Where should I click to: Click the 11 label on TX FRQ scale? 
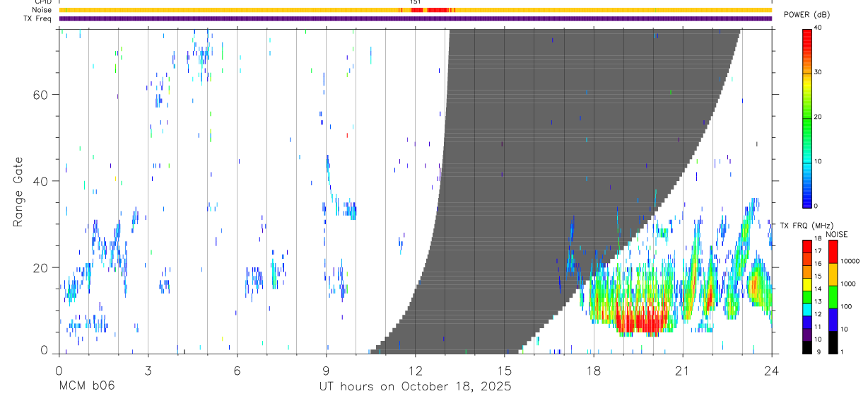819,327
